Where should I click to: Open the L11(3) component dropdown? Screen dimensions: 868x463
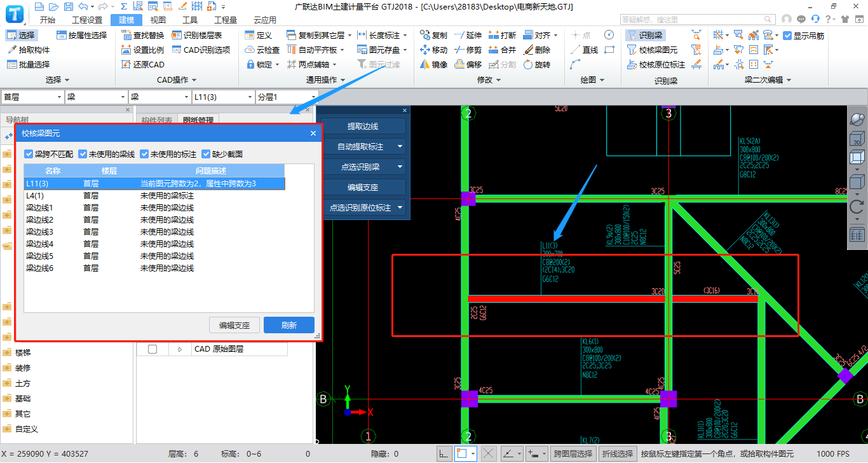(222, 97)
